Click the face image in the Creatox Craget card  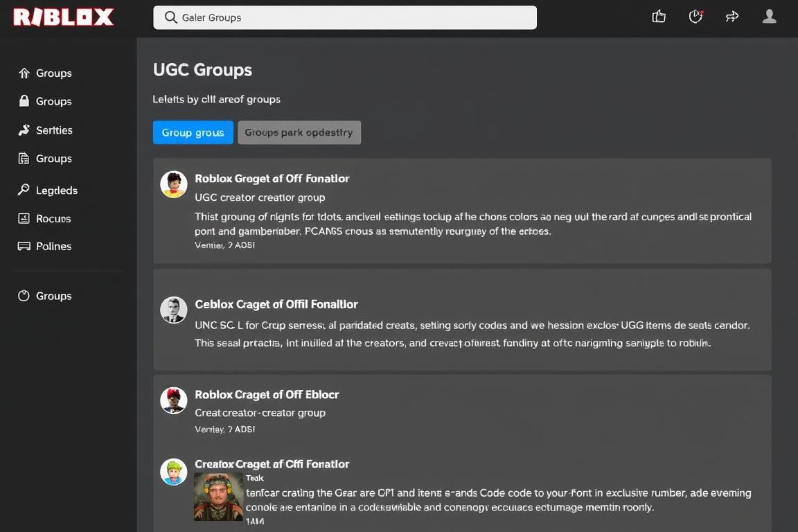point(218,497)
